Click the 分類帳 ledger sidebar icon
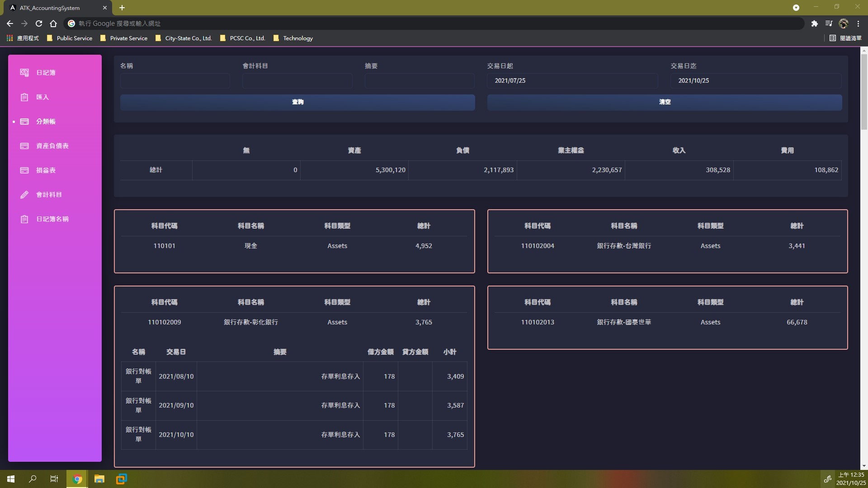Screen dimensions: 868x488 click(x=24, y=121)
